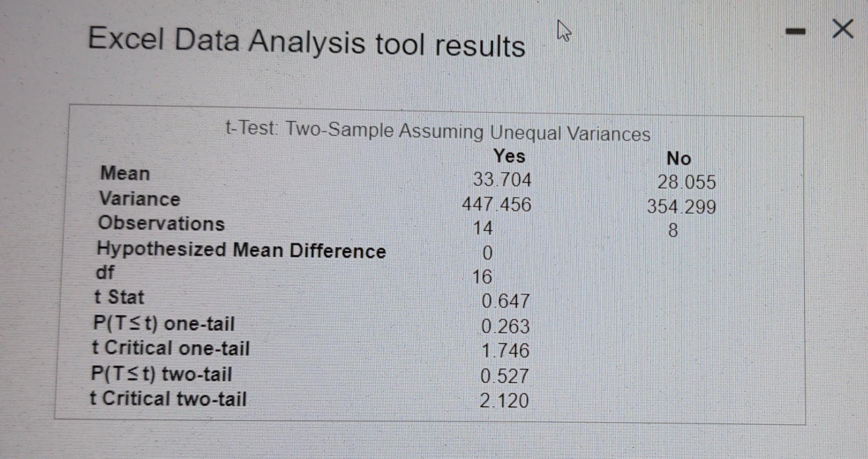
Task: Click the 't Critical two-tail' label
Action: point(168,398)
